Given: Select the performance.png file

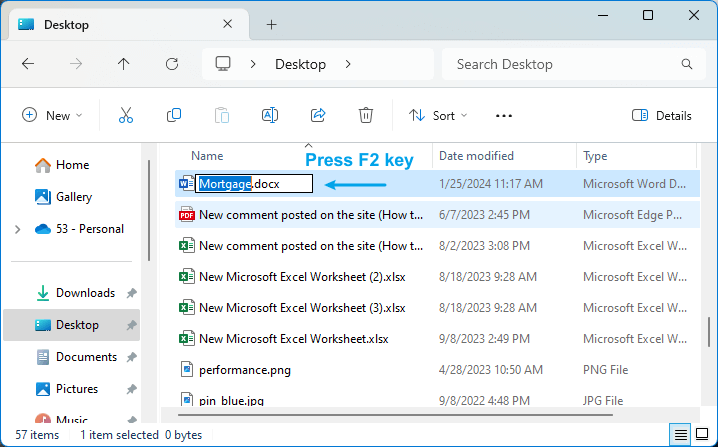Looking at the screenshot, I should click(245, 369).
